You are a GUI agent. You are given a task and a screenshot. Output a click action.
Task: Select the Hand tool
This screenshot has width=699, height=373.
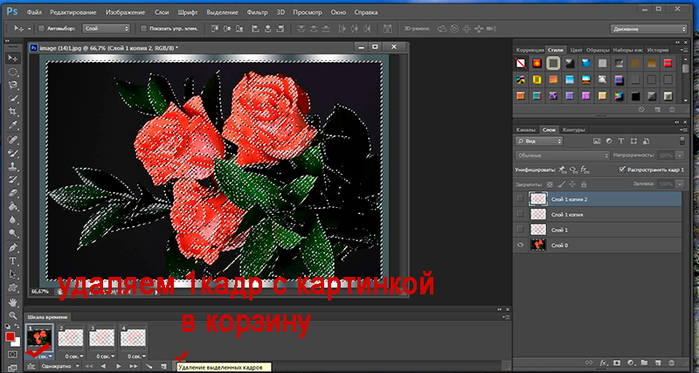13,302
